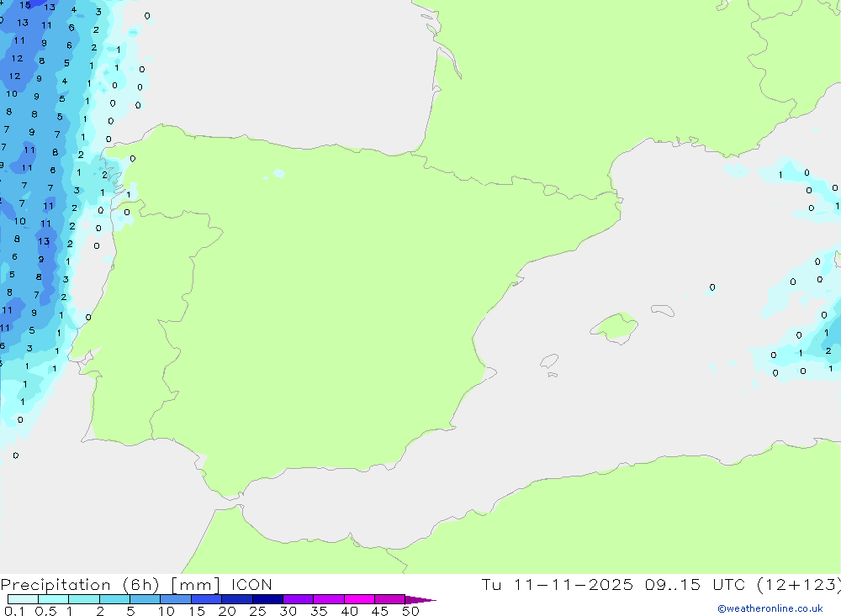Click the Menorca island outline on the map

pyautogui.click(x=663, y=310)
